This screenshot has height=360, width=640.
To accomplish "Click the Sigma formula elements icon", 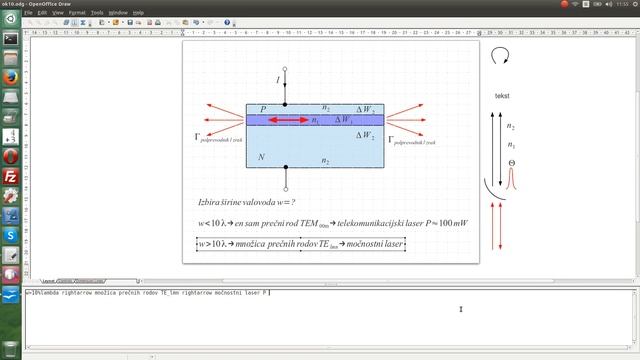I will 83,22.
